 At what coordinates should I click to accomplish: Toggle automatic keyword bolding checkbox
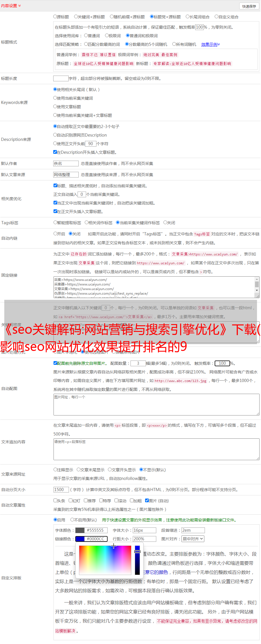tap(55, 203)
